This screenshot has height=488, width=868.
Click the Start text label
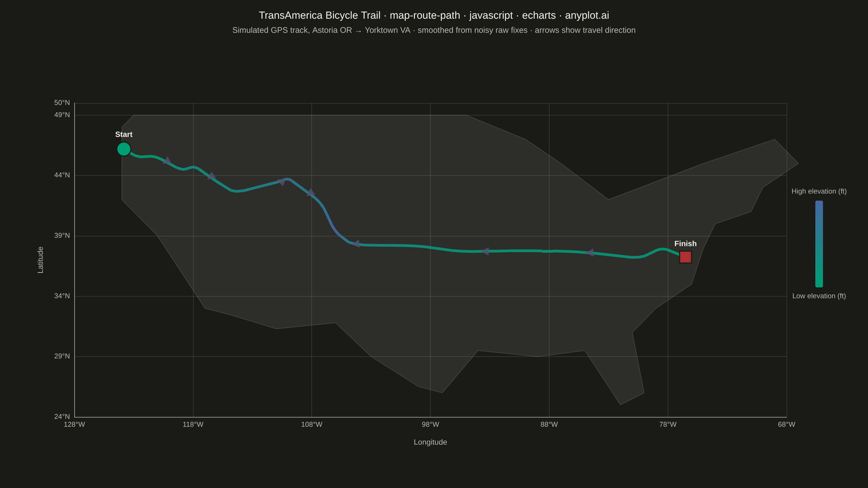tap(124, 134)
